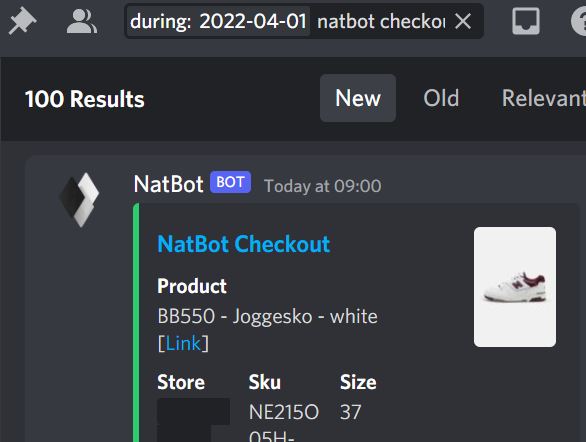586x442 pixels.
Task: Open the inbox icon
Action: pyautogui.click(x=525, y=21)
